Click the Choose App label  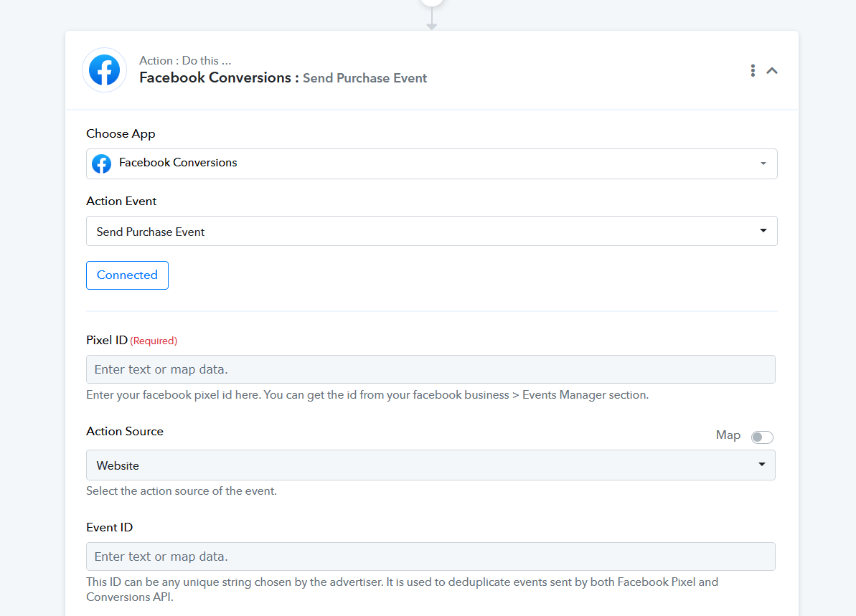[x=121, y=133]
